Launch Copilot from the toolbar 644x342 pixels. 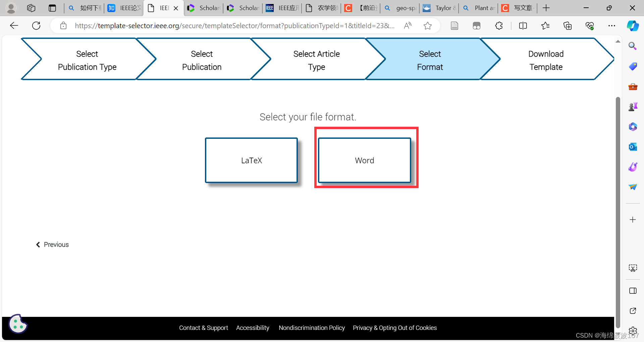(633, 25)
